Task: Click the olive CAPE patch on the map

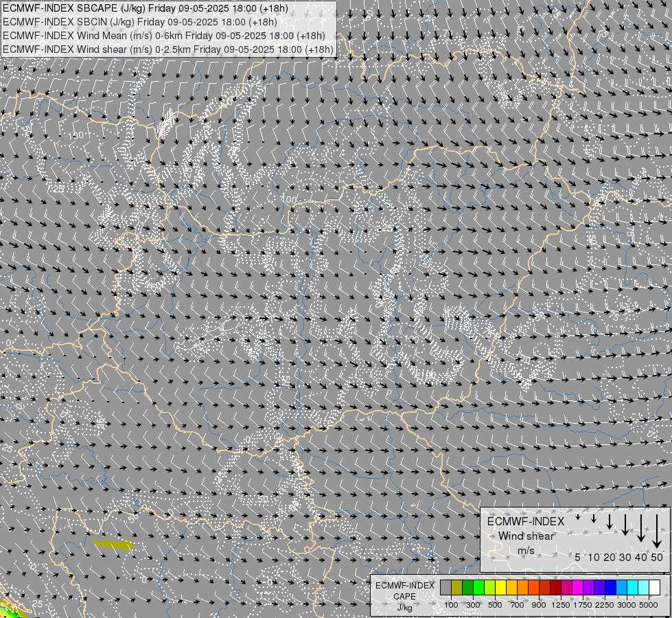Action: [x=114, y=545]
